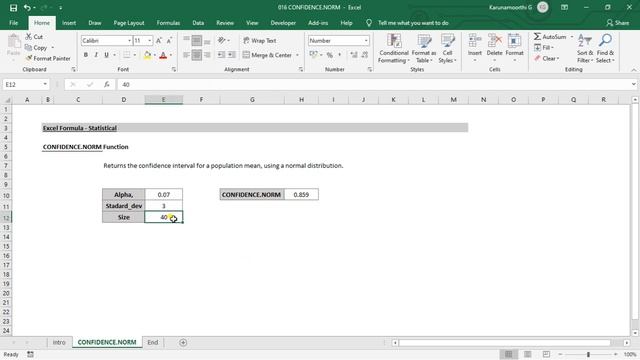The height and width of the screenshot is (360, 640).
Task: Click Ribbon Display Options button
Action: coord(564,7)
